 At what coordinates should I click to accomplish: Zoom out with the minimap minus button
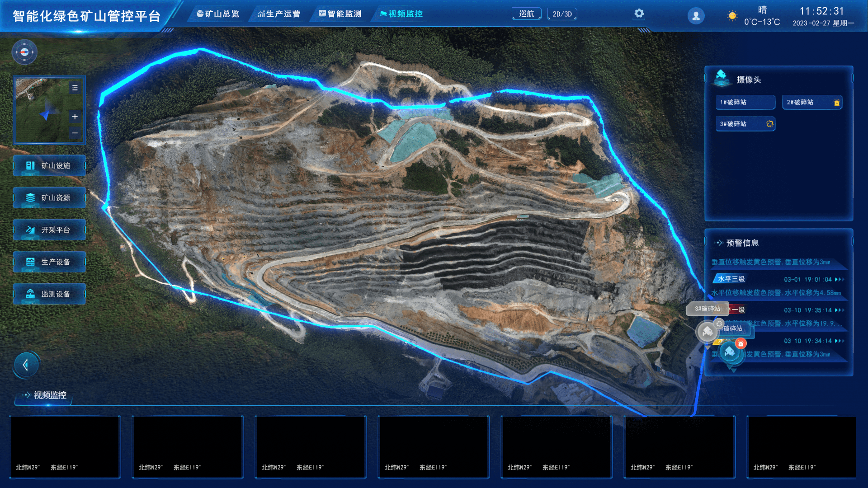click(x=75, y=133)
